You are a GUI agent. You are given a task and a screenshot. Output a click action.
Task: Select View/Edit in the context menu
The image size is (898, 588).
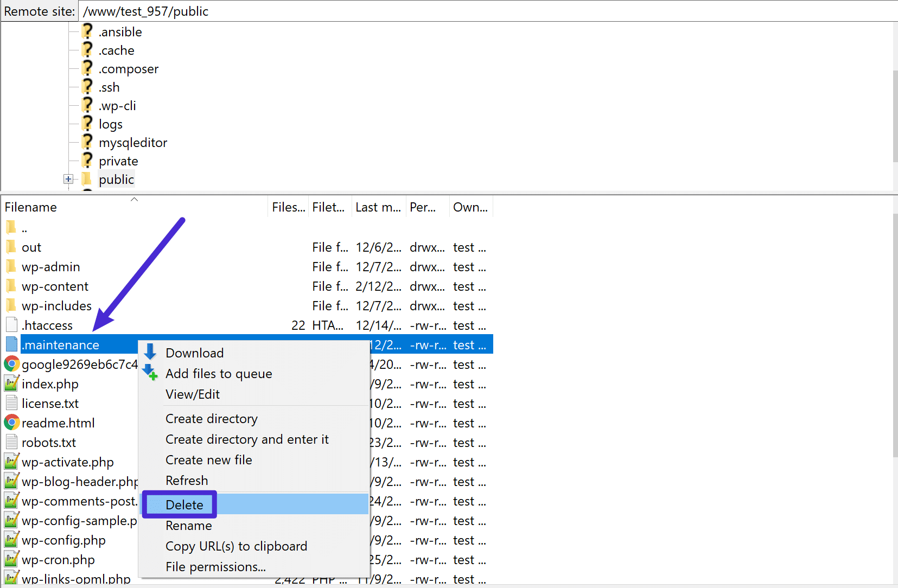(x=193, y=394)
